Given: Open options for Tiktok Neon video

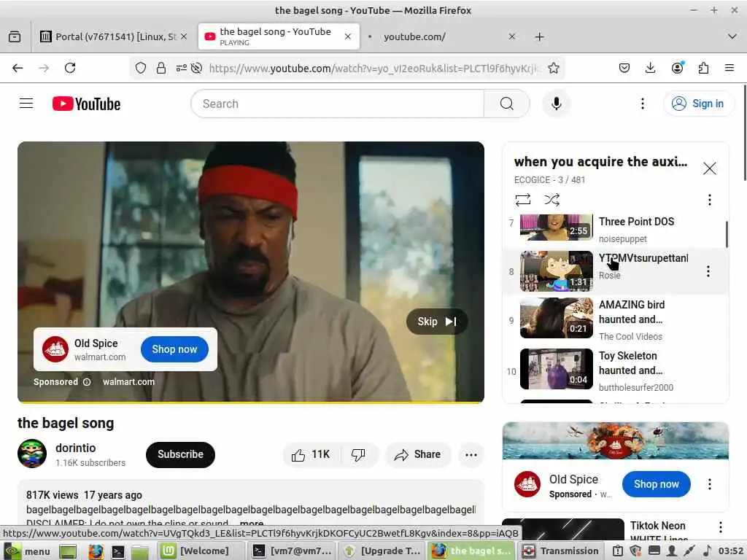Looking at the screenshot, I should [x=720, y=526].
